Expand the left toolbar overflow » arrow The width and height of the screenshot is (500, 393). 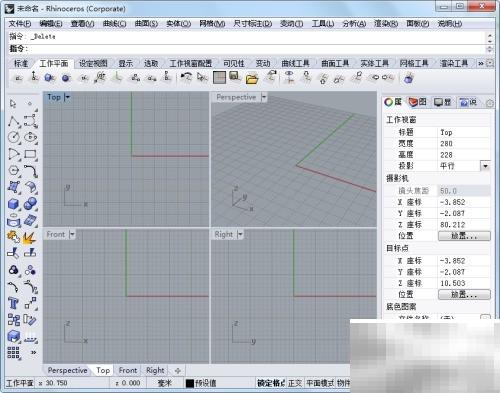pyautogui.click(x=33, y=352)
